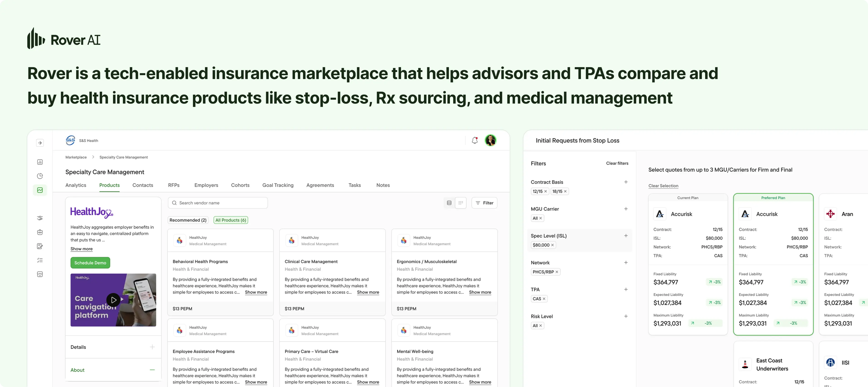Switch to list view icon
Screen dimensions: 868x387
pos(449,203)
